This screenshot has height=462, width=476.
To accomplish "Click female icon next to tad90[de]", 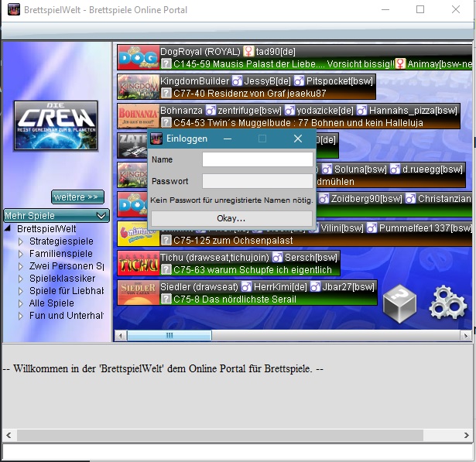I will point(248,51).
